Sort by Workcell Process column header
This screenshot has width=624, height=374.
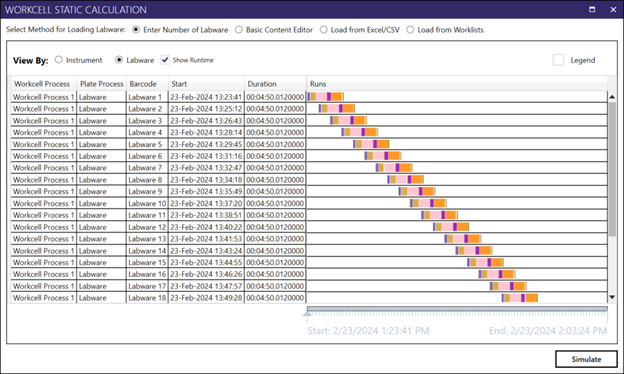coord(44,84)
